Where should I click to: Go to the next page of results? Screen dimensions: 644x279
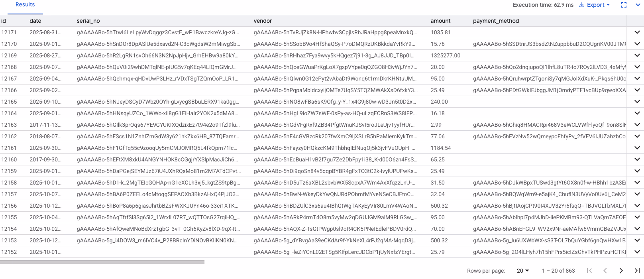click(x=621, y=271)
